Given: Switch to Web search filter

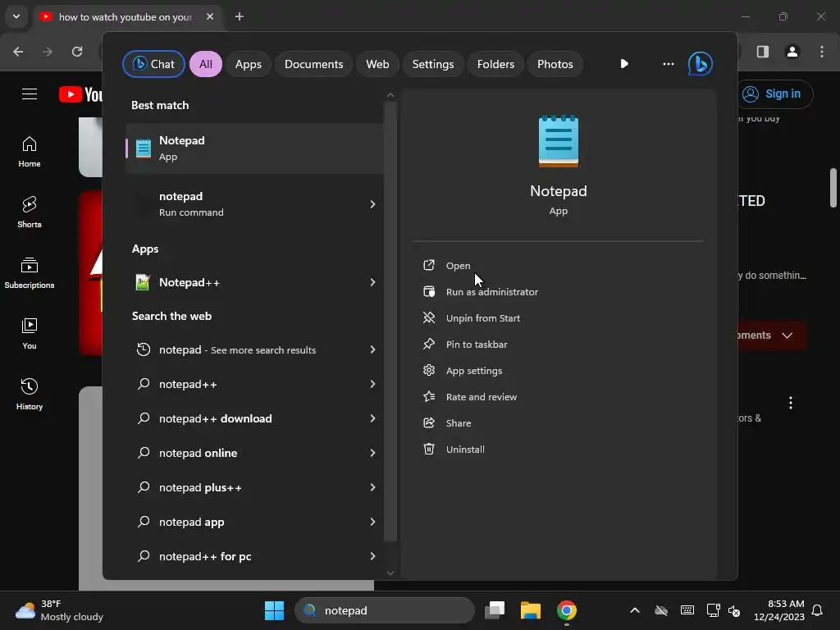Looking at the screenshot, I should pos(377,64).
